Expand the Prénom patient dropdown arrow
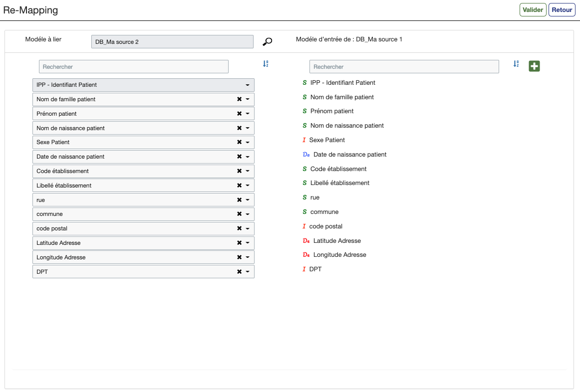This screenshot has height=392, width=580. [248, 114]
